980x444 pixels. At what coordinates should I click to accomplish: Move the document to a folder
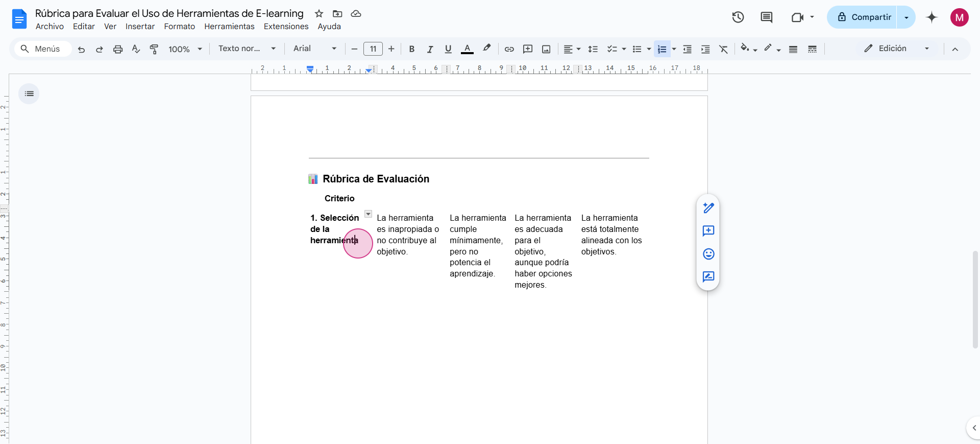(x=337, y=14)
